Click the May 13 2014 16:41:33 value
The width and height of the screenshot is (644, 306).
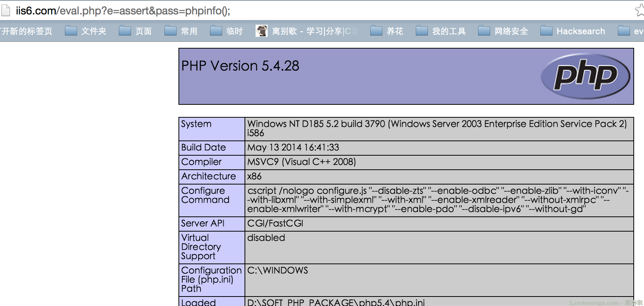[293, 147]
